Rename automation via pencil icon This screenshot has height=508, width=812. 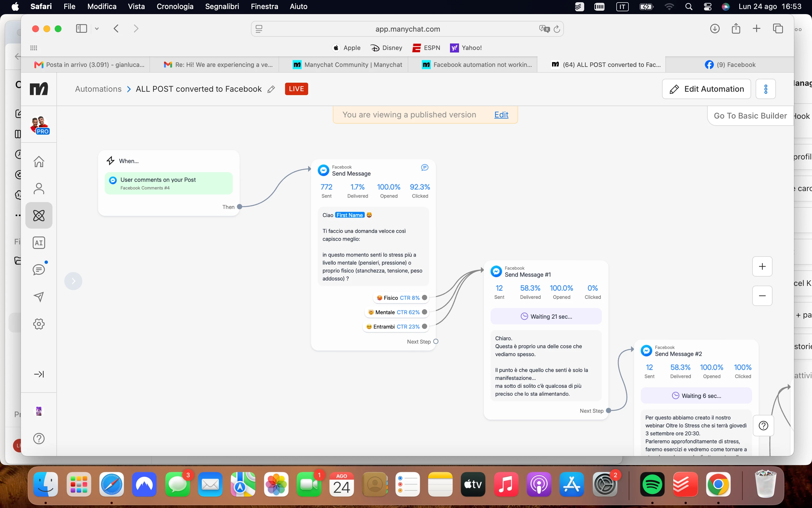click(271, 89)
